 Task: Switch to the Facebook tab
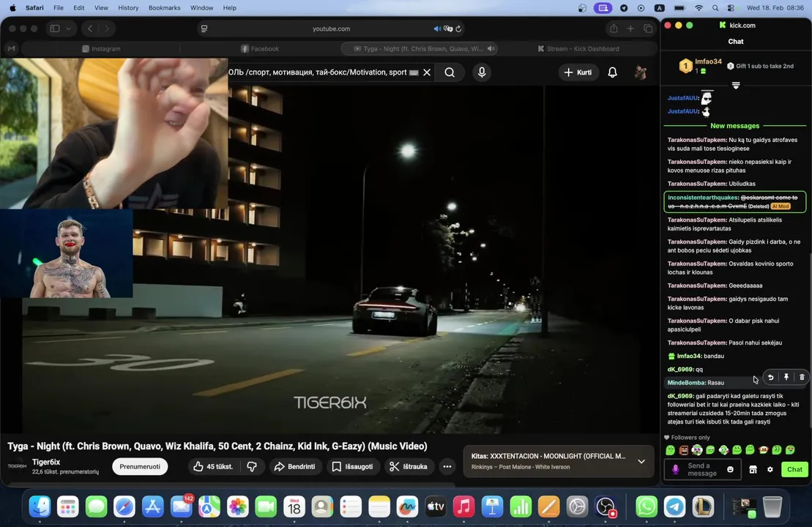click(x=260, y=48)
